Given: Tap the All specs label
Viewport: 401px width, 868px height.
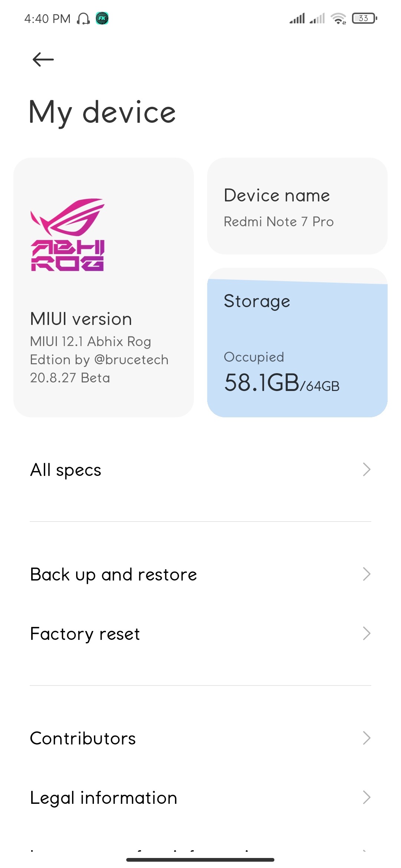Looking at the screenshot, I should [x=66, y=470].
